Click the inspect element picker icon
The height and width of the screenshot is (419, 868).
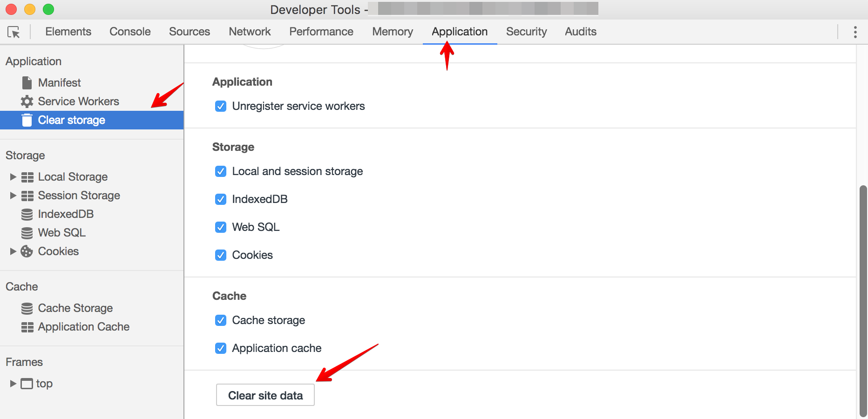14,32
